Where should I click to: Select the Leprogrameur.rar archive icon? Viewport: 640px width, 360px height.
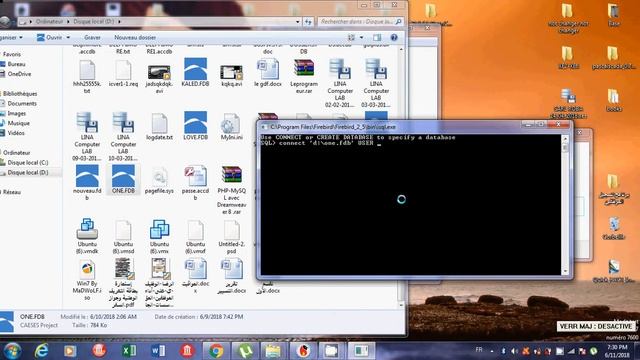[304, 76]
